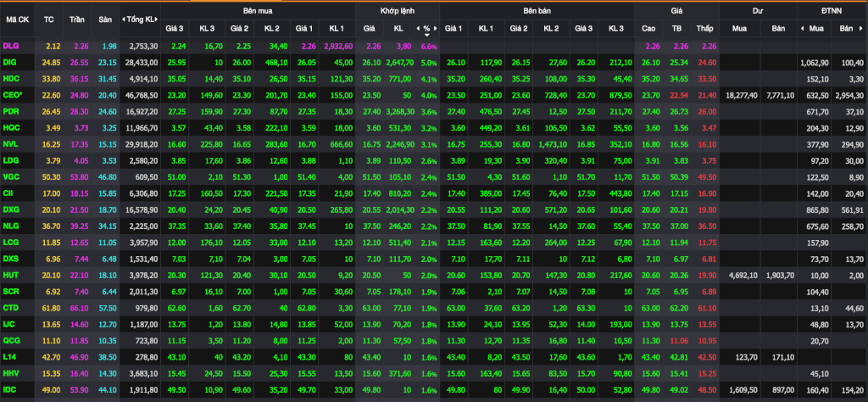Click Giá 1 header under Bên mua
The height and width of the screenshot is (402, 868).
pyautogui.click(x=304, y=28)
